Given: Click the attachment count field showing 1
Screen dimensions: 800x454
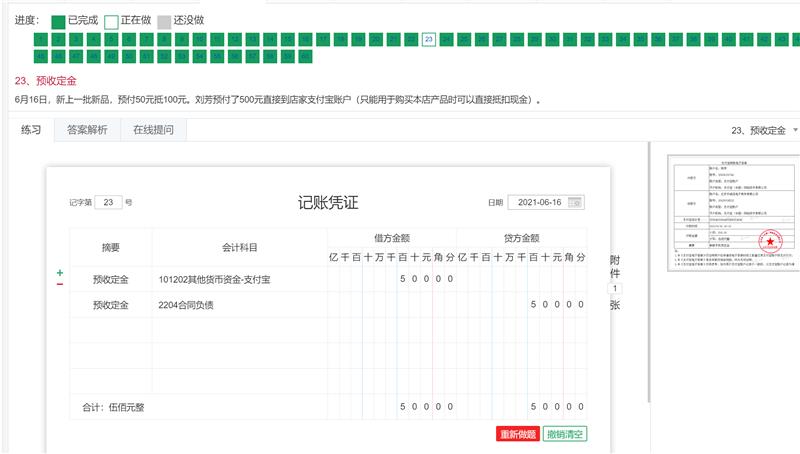Looking at the screenshot, I should [615, 288].
